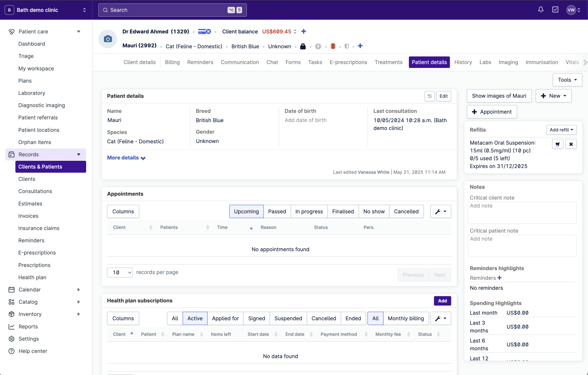
Task: Click the blue plus beside Reminders
Action: click(x=500, y=278)
